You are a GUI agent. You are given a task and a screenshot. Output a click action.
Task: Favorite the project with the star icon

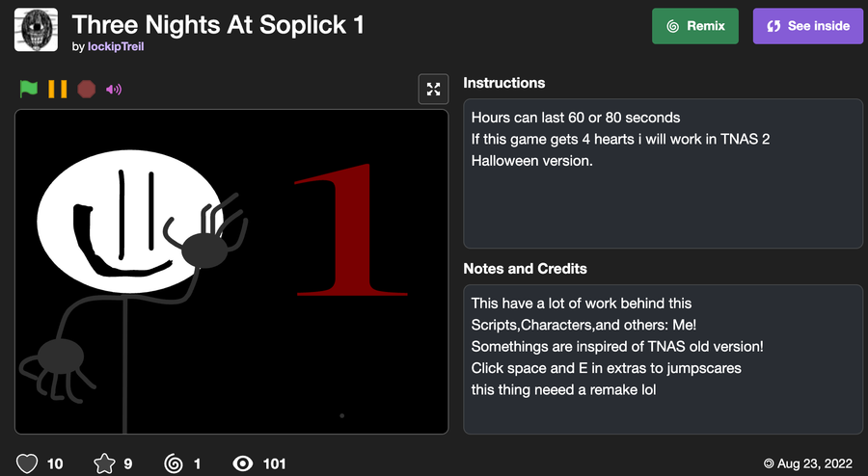(x=104, y=463)
